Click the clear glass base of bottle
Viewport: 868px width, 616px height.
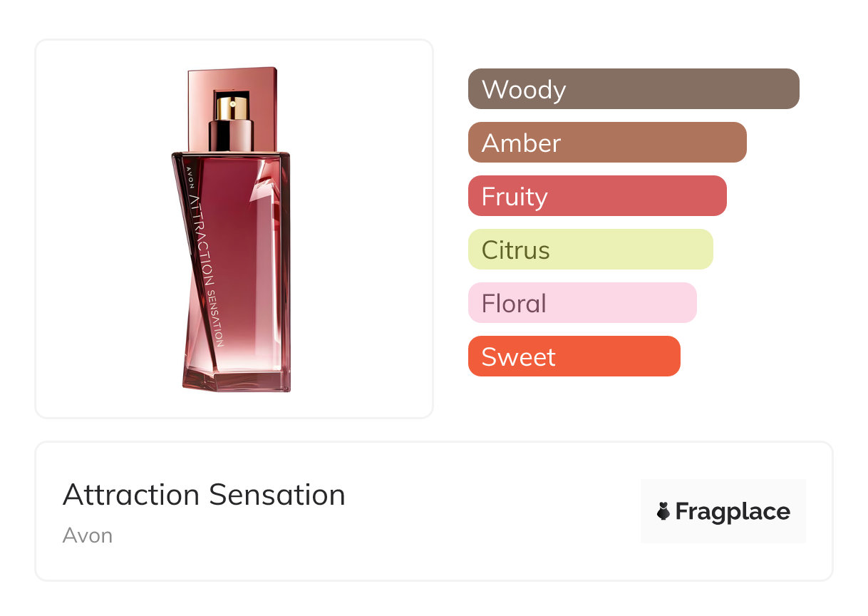[237, 376]
